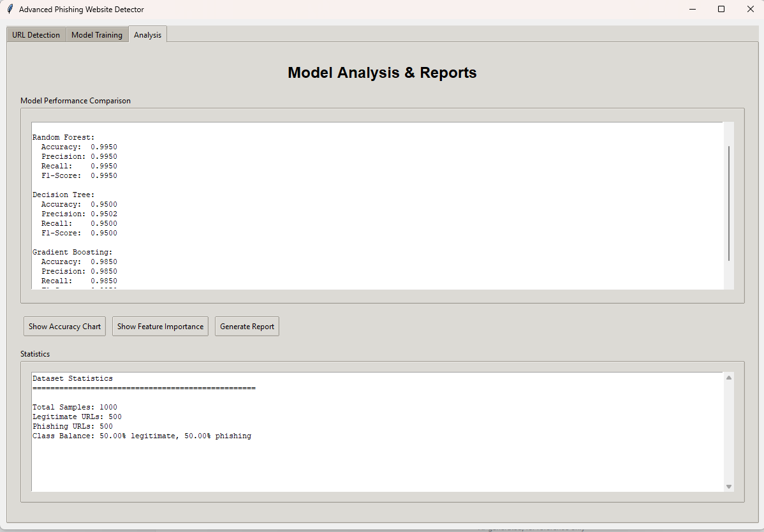Switch to the URL Detection tab

pyautogui.click(x=36, y=35)
